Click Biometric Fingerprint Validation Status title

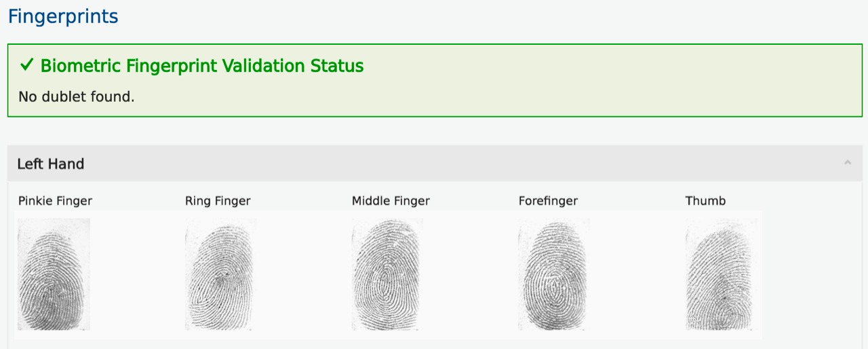click(x=202, y=66)
